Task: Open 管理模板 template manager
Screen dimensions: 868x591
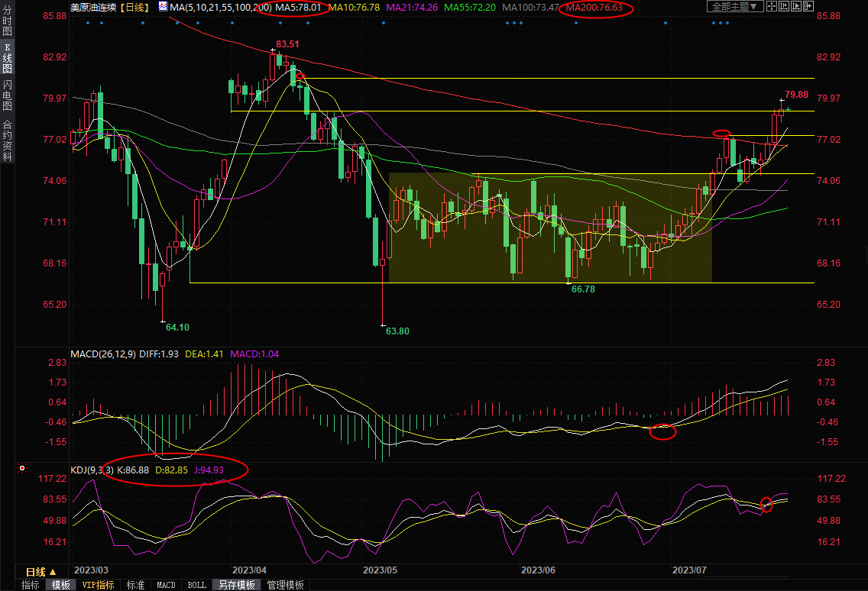Action: coord(285,585)
